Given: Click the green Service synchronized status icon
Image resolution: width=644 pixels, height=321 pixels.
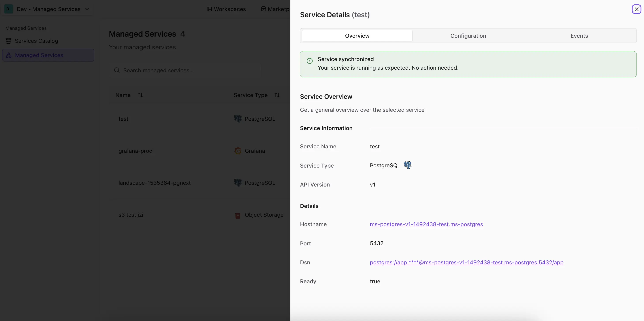Looking at the screenshot, I should tap(310, 61).
